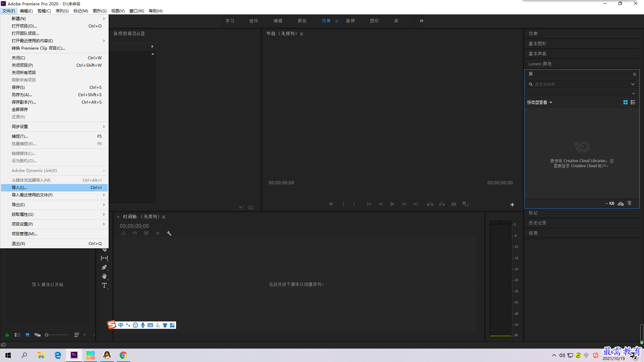Expand 导入最近使用的文件 submenu

point(54,195)
